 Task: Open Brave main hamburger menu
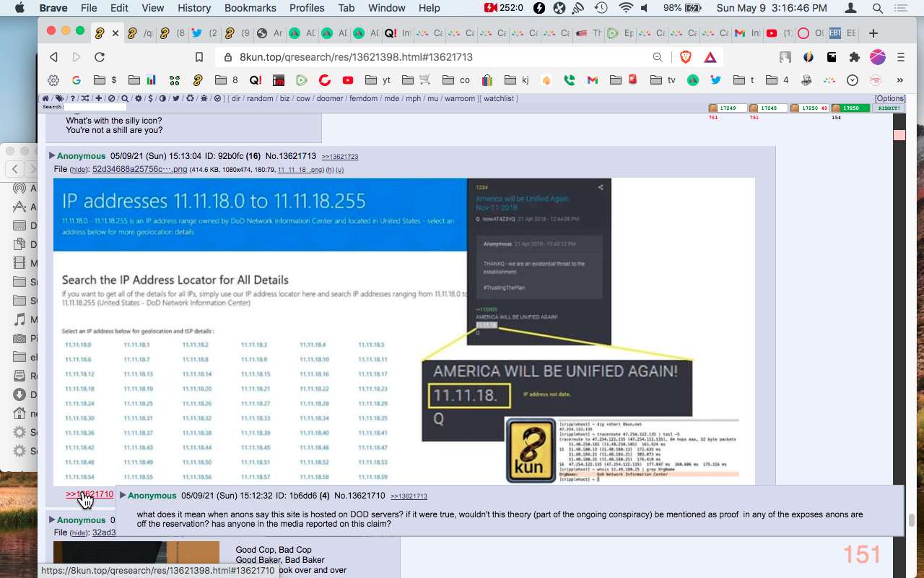[x=901, y=57]
